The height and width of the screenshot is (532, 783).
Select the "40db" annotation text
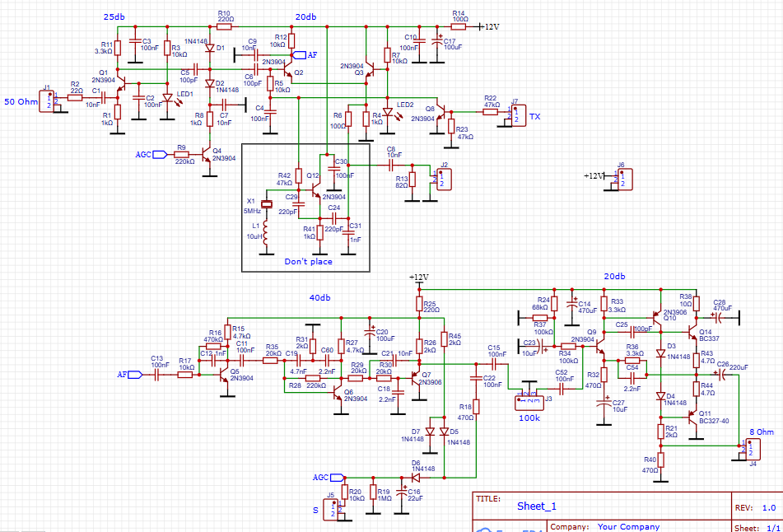point(319,297)
